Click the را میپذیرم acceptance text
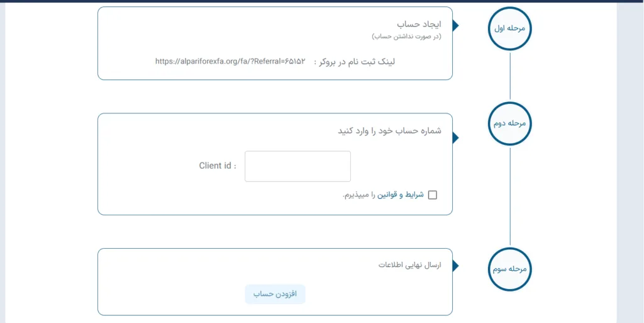Viewport: 644px width, 323px height. [359, 195]
